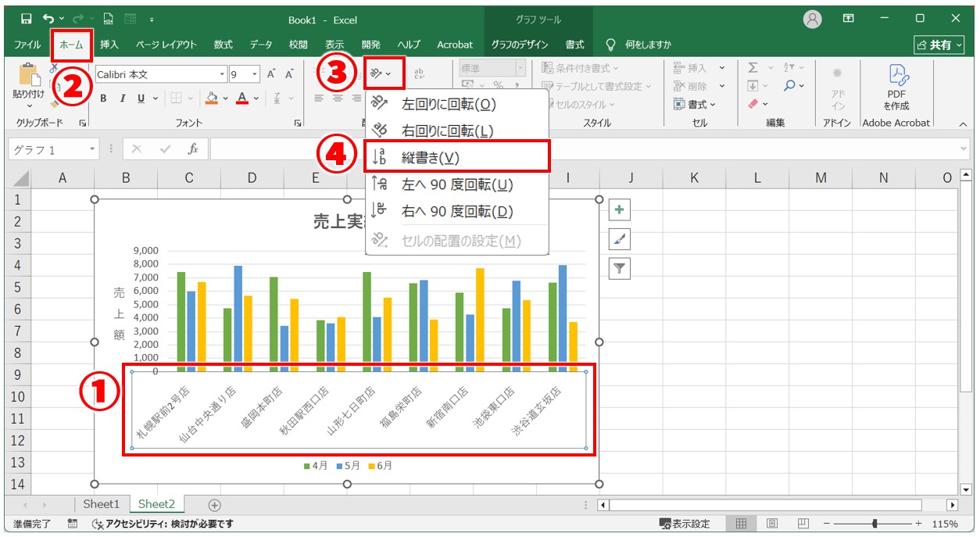Expand the formula bar
Image resolution: width=980 pixels, height=537 pixels.
964,149
